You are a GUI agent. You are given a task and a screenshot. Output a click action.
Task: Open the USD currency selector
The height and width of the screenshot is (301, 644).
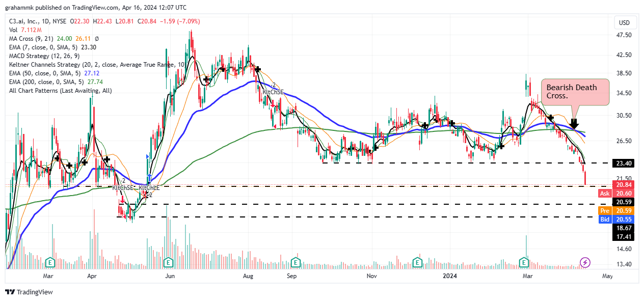624,23
